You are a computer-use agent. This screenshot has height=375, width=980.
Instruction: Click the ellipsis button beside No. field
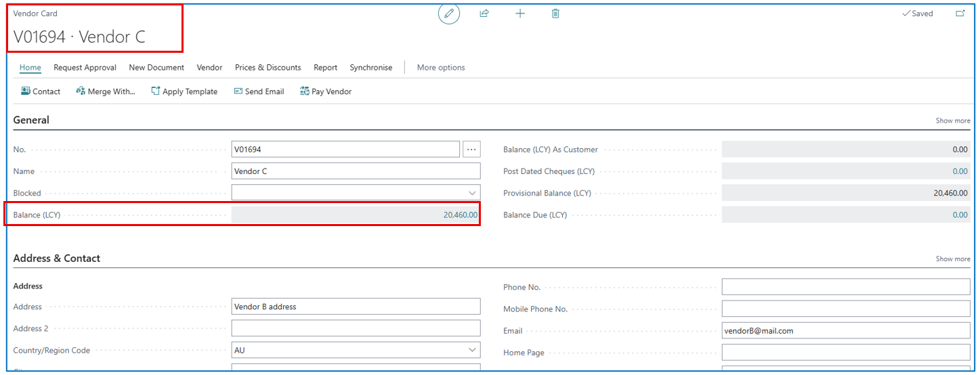point(471,150)
